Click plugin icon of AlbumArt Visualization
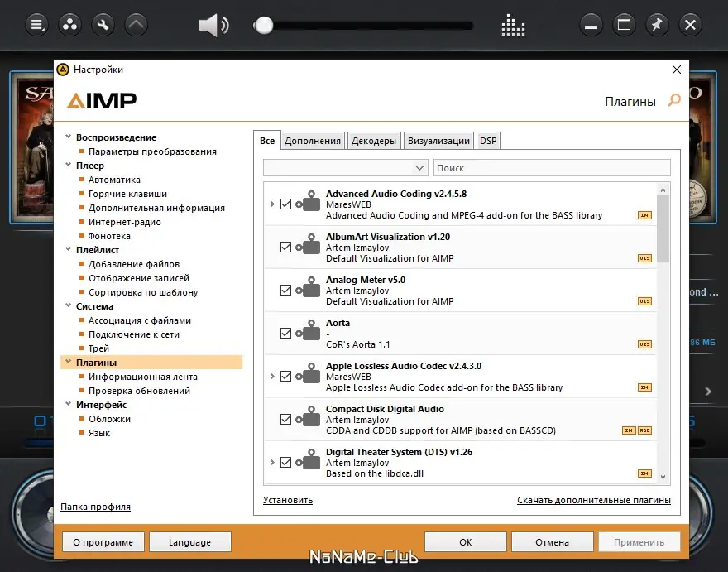728x572 pixels. tap(309, 244)
